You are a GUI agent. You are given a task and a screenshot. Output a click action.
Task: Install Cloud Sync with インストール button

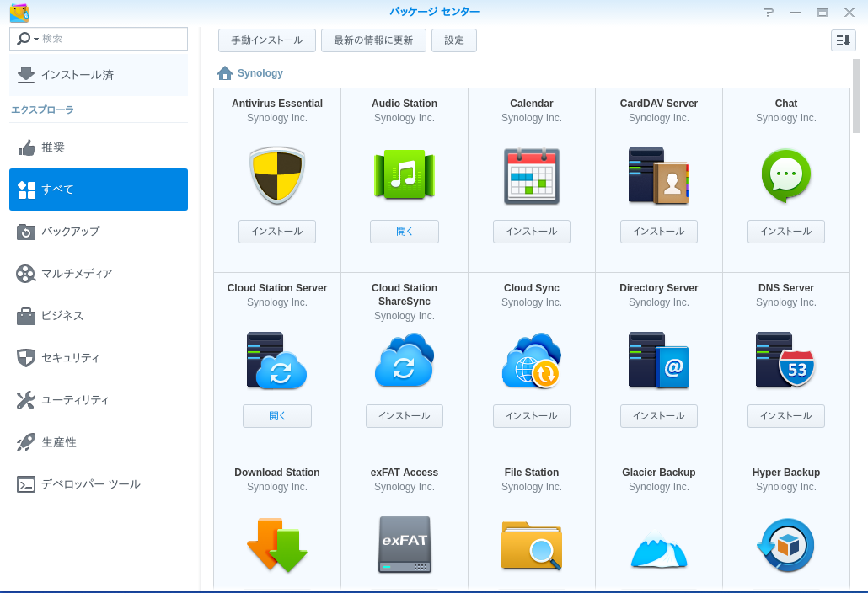click(532, 416)
